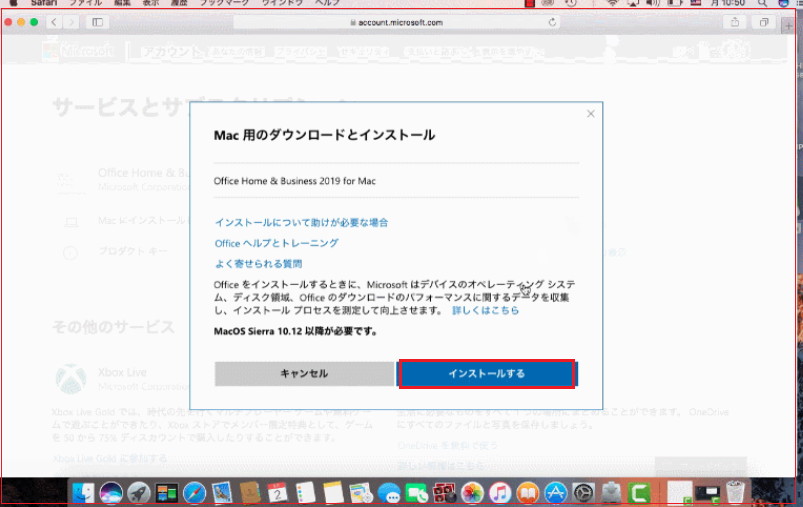Click the Safari compass icon in Dock

(x=194, y=493)
